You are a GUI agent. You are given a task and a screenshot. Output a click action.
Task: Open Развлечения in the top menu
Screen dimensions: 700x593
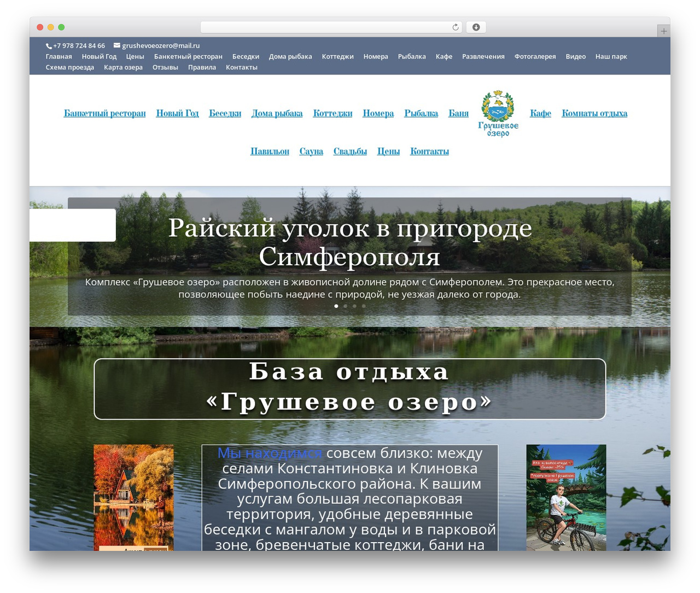483,56
